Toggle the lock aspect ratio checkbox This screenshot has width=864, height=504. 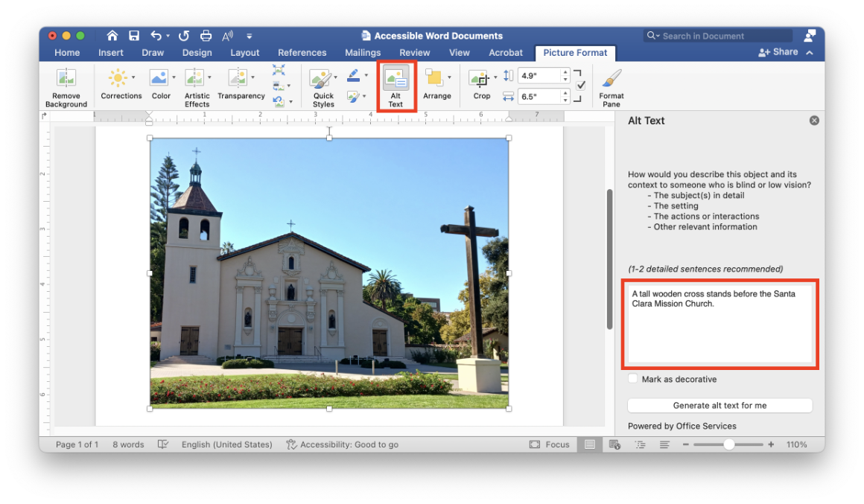click(x=579, y=84)
